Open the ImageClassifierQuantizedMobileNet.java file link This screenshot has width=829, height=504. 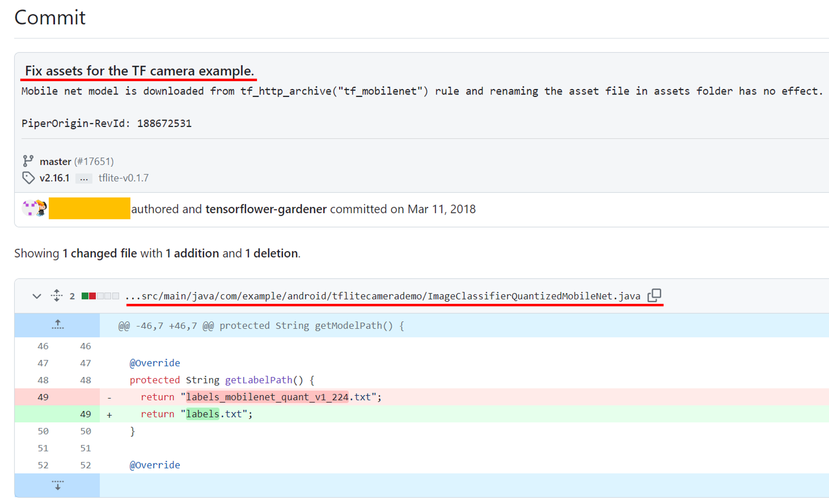[382, 296]
